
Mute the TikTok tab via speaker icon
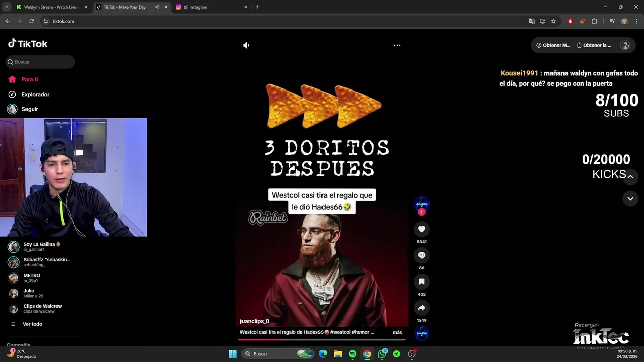pyautogui.click(x=157, y=7)
